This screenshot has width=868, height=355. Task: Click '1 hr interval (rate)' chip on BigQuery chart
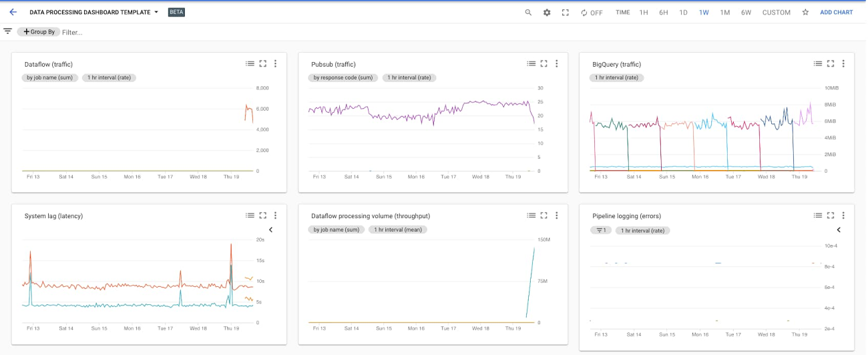pyautogui.click(x=616, y=78)
